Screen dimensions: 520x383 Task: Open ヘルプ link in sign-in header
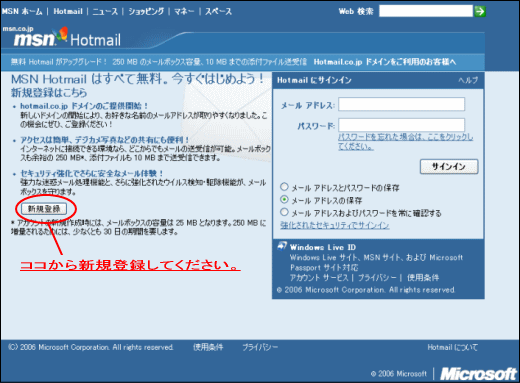(x=468, y=80)
